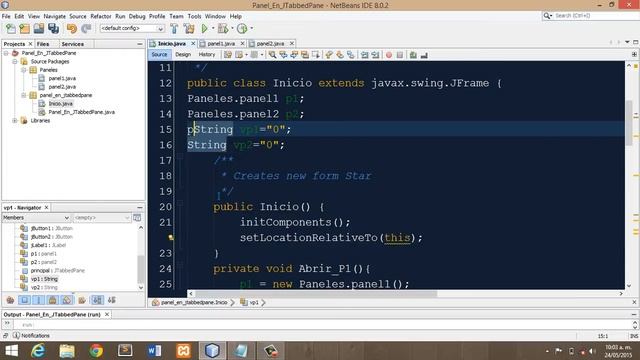Image resolution: width=640 pixels, height=360 pixels.
Task: Click panel_en_jtabbedpane.Inicio breadcrumb
Action: coord(194,302)
